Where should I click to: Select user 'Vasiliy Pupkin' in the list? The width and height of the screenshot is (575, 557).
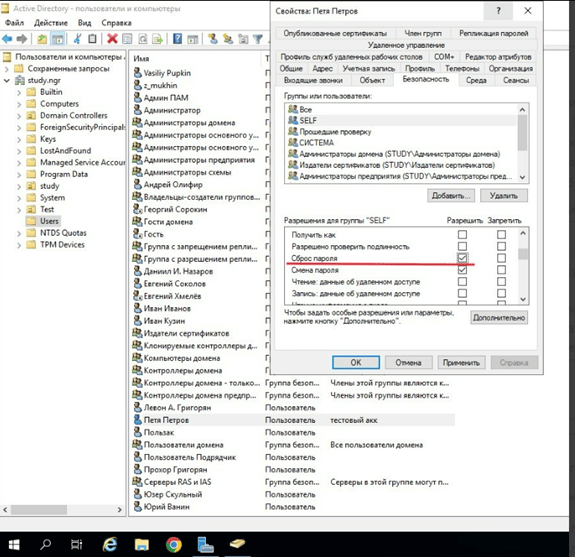[x=167, y=73]
